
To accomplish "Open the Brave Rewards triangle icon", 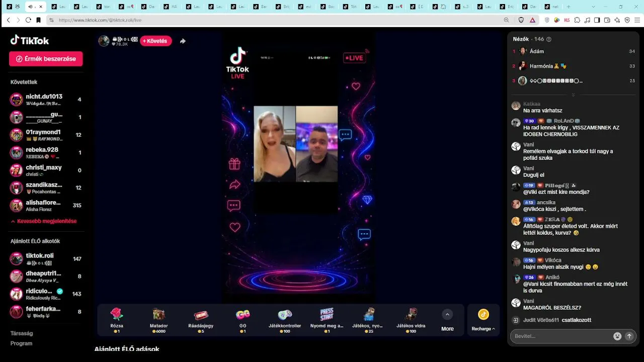I will click(532, 20).
